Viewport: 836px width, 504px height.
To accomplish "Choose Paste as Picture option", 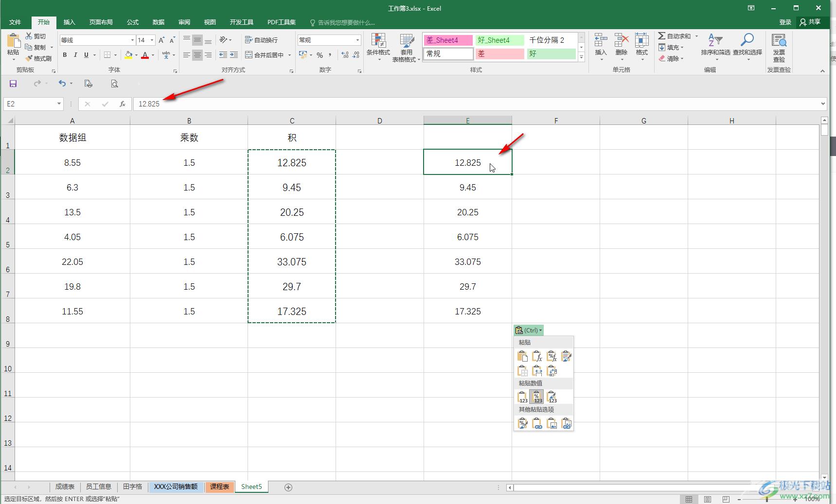I will click(552, 424).
